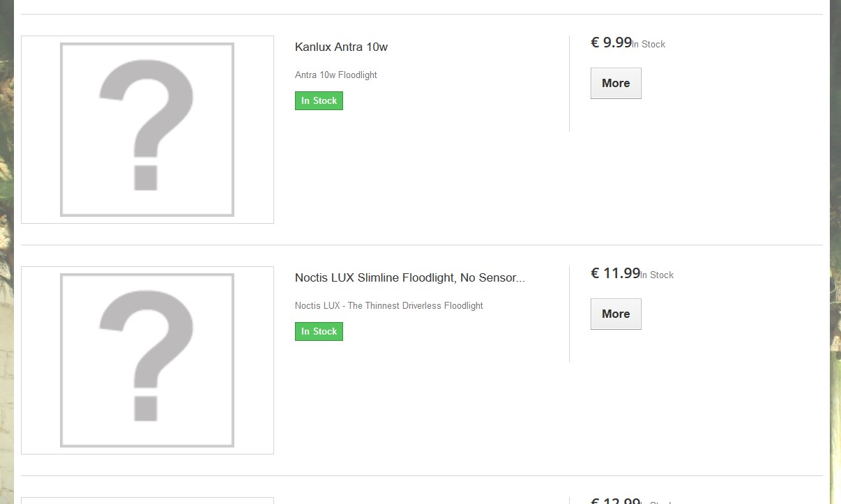The height and width of the screenshot is (504, 841).
Task: Click "Antra 10w Floodlight" description text
Action: [336, 75]
